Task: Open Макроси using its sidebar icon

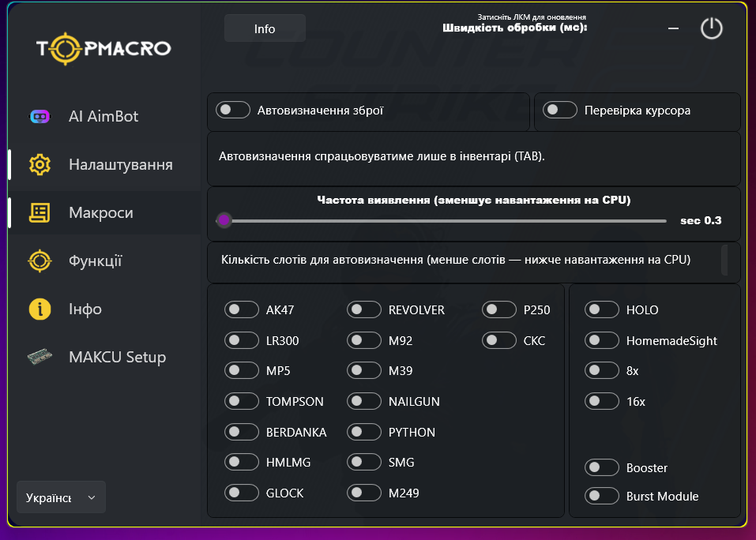Action: [x=41, y=212]
